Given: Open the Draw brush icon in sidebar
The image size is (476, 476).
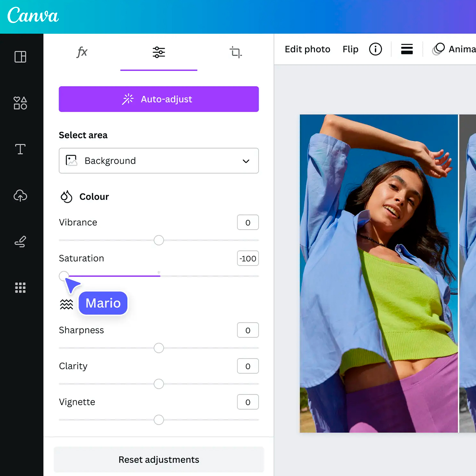Looking at the screenshot, I should tap(20, 242).
